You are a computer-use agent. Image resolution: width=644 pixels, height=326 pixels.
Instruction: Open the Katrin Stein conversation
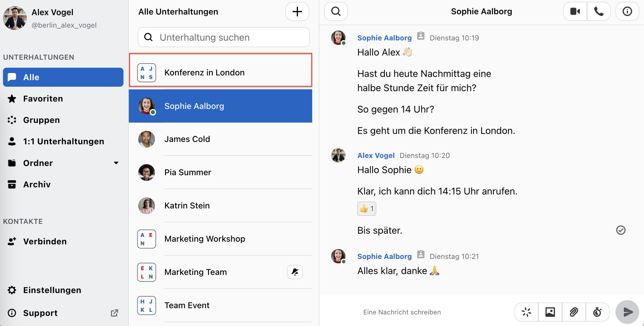[221, 205]
